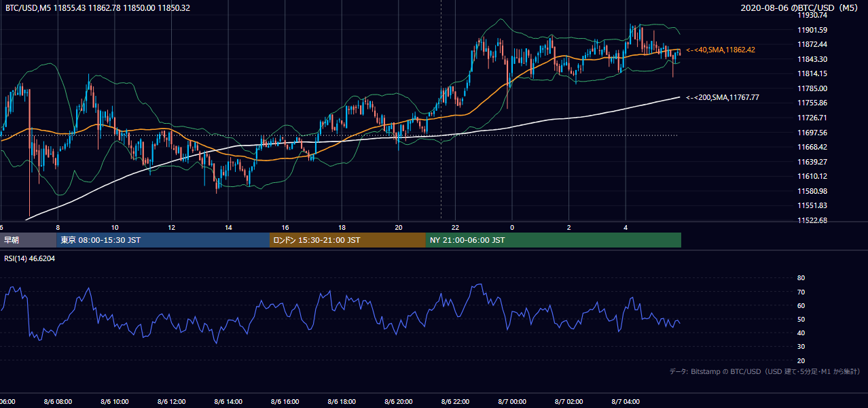Click RSI level 20 on the scale

[x=801, y=360]
